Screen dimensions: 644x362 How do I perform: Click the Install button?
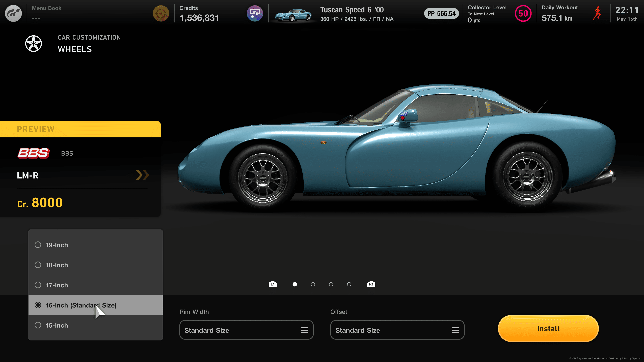(548, 328)
